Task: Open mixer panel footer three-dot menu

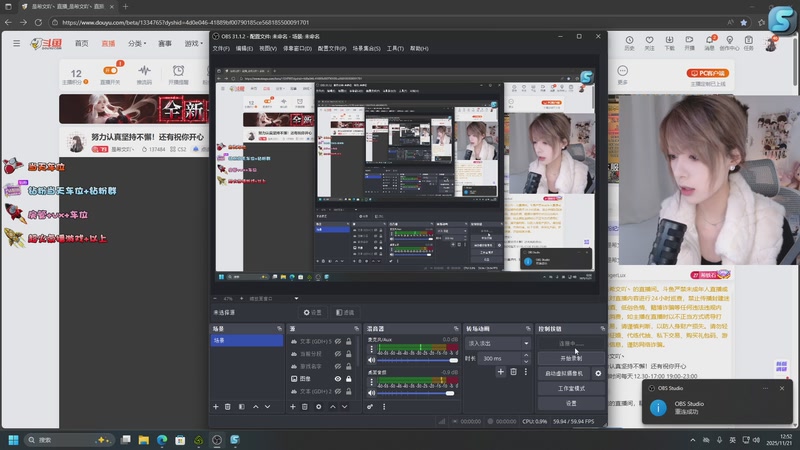Action: click(384, 407)
